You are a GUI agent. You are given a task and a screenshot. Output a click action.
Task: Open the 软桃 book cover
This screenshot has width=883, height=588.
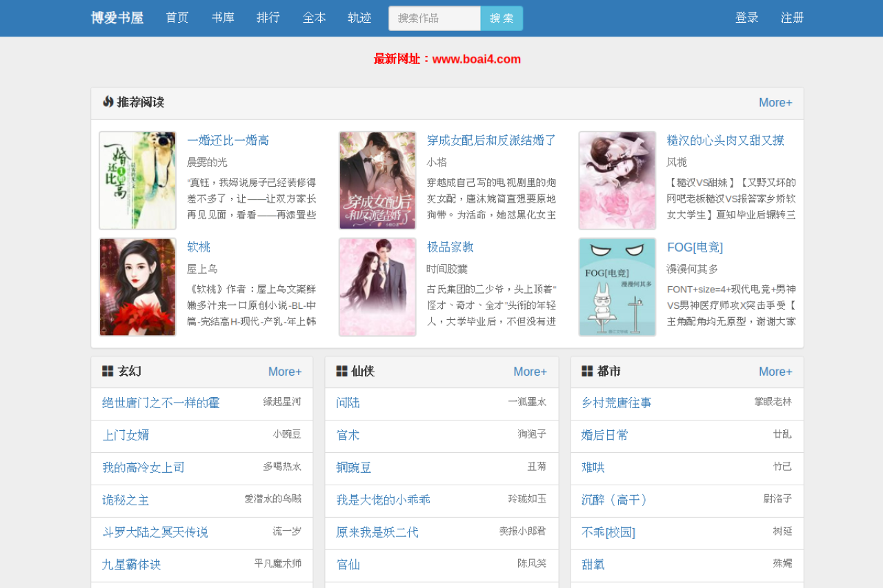[x=137, y=287]
